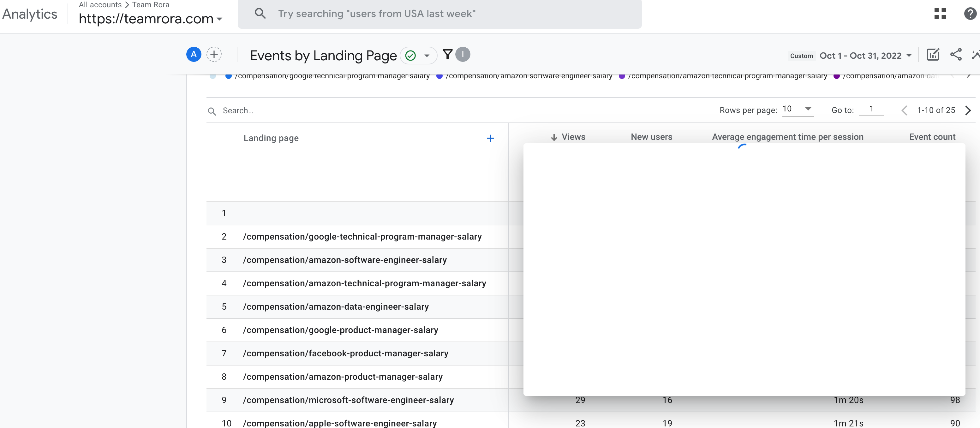
Task: Open the customize report chart-edit icon
Action: click(x=933, y=55)
